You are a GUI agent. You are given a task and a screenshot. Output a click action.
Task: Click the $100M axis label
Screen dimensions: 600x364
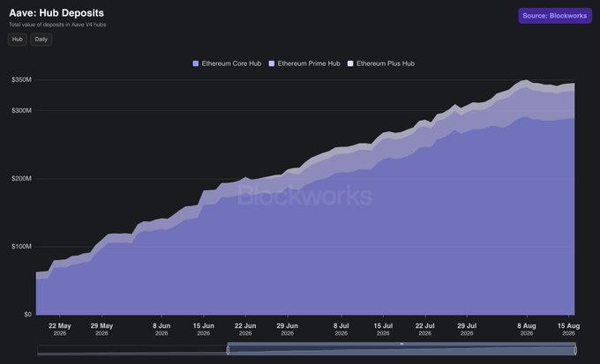pyautogui.click(x=21, y=247)
